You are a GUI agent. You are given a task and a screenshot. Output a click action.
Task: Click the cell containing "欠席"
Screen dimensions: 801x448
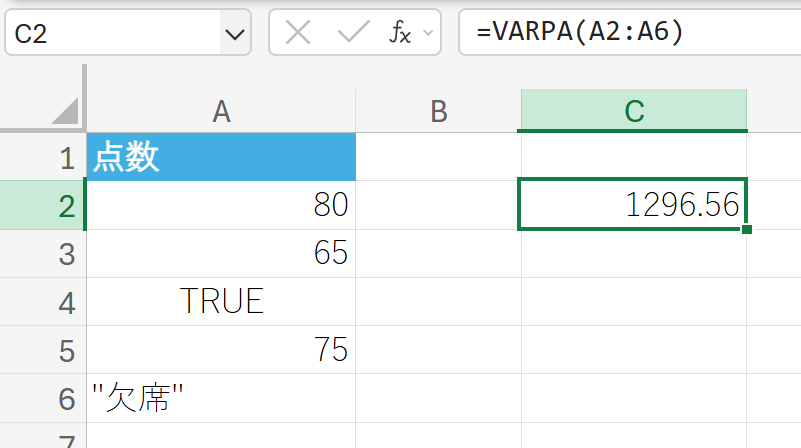[x=221, y=399]
